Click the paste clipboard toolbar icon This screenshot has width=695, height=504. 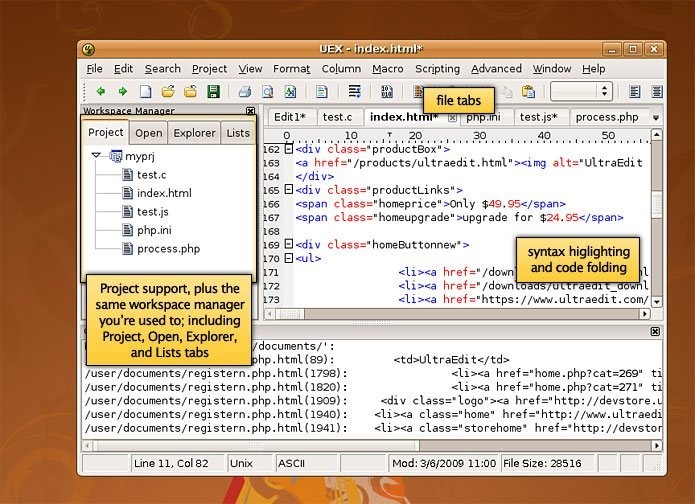click(528, 92)
